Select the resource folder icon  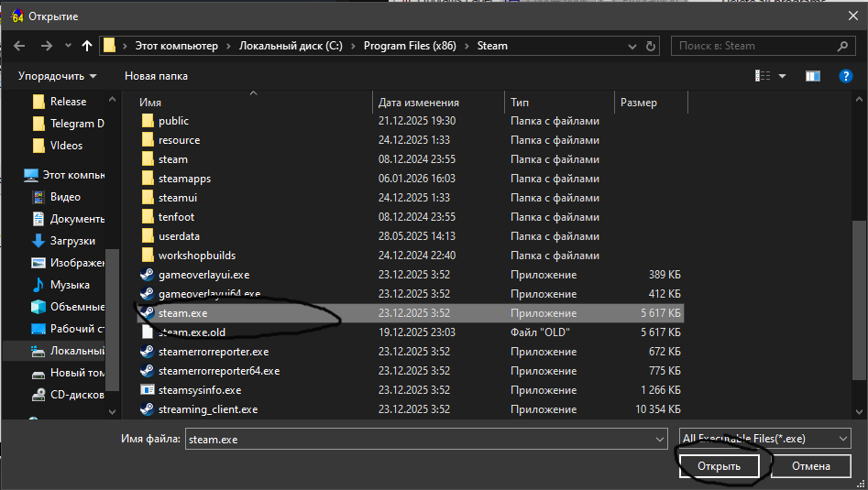click(148, 140)
